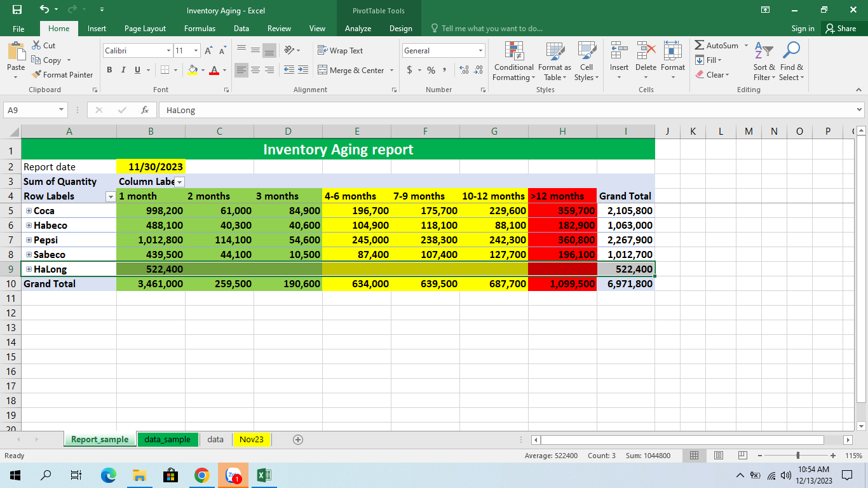The height and width of the screenshot is (488, 868).
Task: Open the Clear dropdown
Action: tap(712, 75)
